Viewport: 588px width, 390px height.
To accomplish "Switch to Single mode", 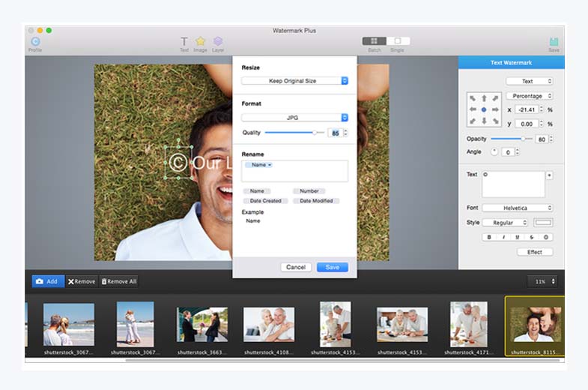I will pyautogui.click(x=398, y=41).
